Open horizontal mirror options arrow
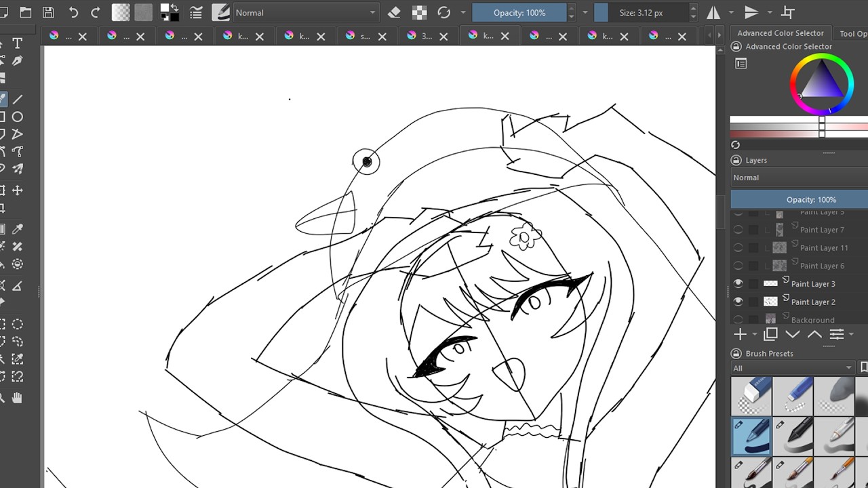 click(x=731, y=12)
